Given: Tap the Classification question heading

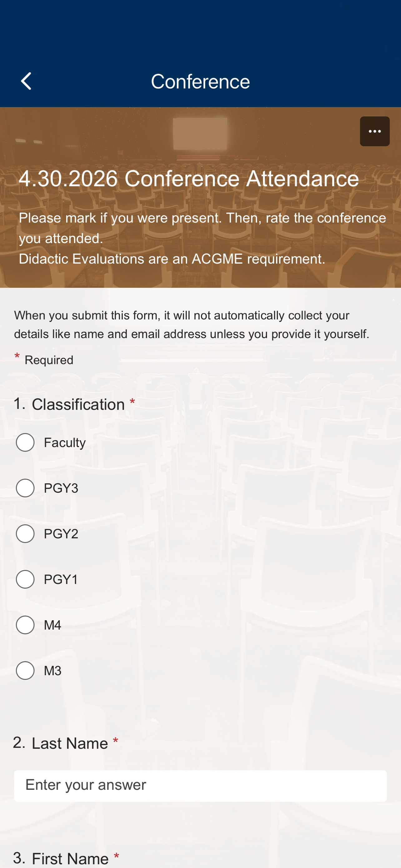Looking at the screenshot, I should point(78,404).
